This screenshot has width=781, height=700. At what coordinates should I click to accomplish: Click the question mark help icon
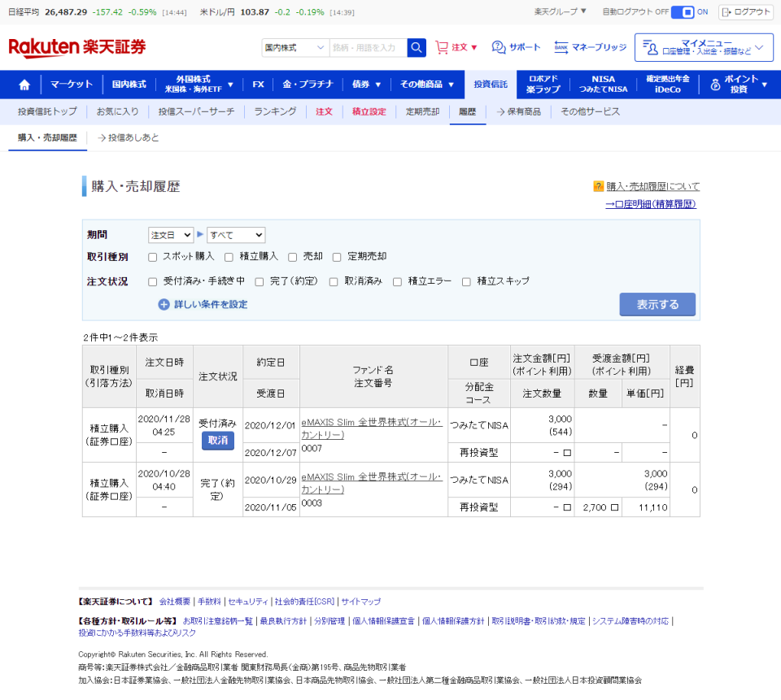click(x=598, y=186)
